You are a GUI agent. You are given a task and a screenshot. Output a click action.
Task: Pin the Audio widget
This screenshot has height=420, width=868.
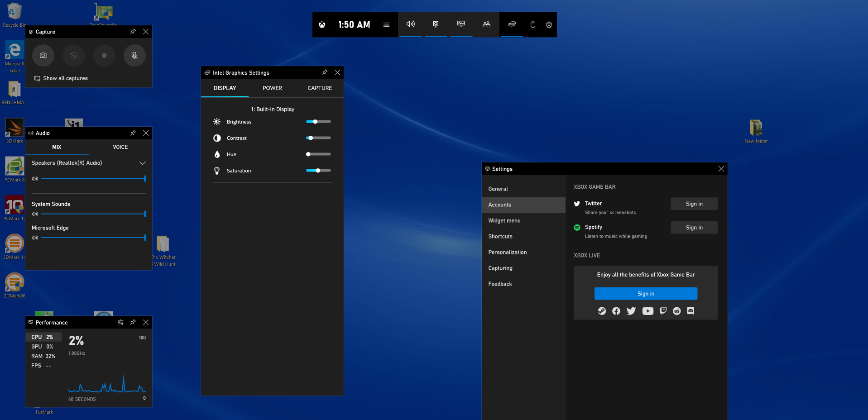pyautogui.click(x=133, y=133)
